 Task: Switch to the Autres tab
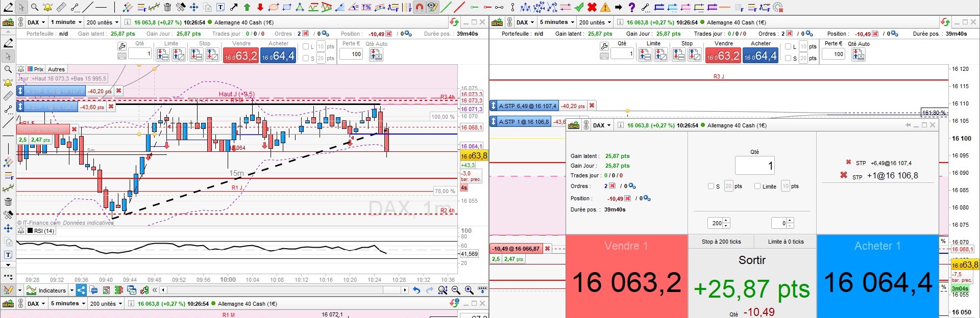coord(56,69)
